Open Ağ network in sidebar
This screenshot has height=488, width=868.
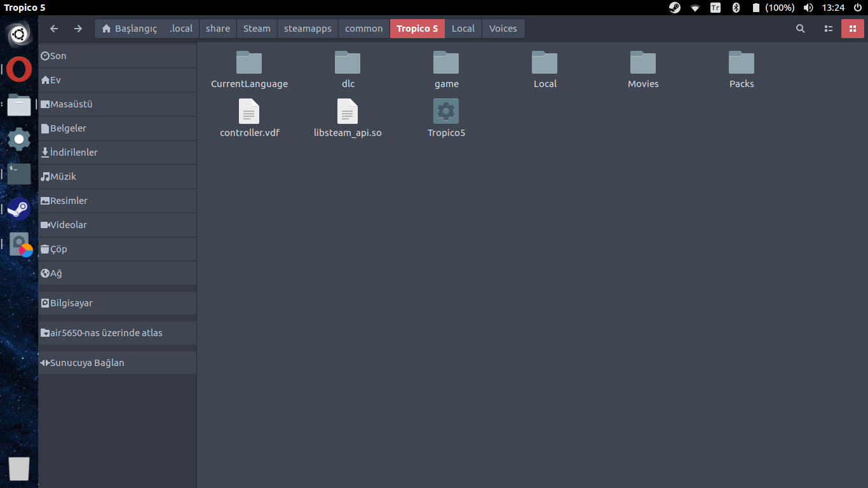[118, 273]
